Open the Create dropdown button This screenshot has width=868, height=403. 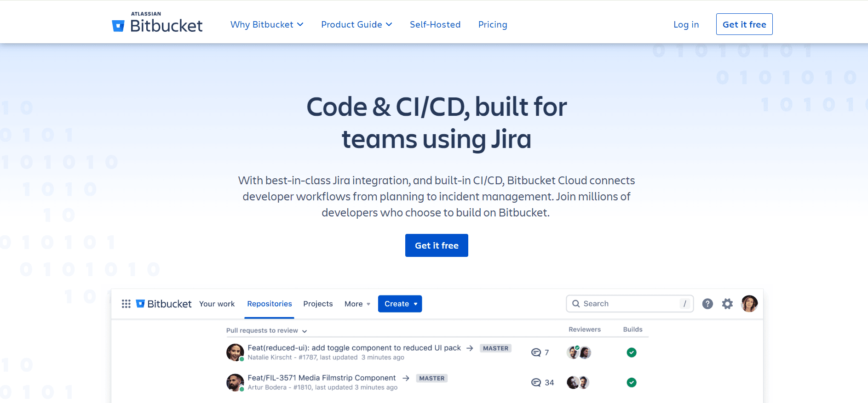tap(400, 304)
